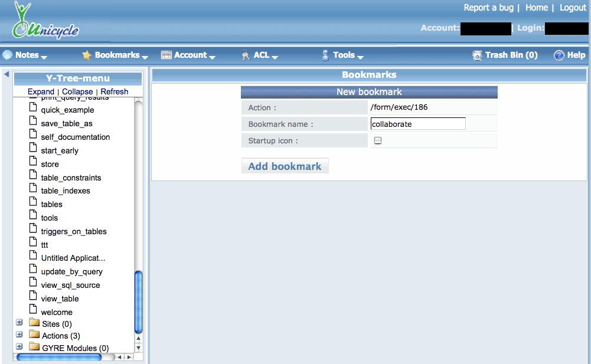This screenshot has height=364, width=591.
Task: Click the Account calendar icon
Action: pyautogui.click(x=166, y=55)
